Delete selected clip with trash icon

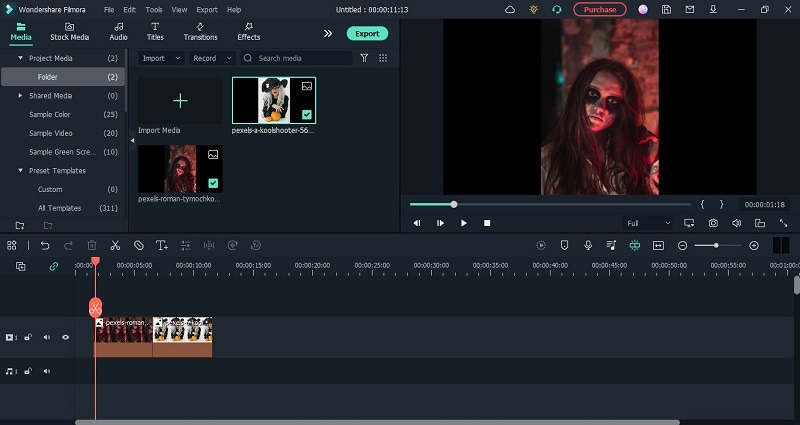click(x=92, y=245)
